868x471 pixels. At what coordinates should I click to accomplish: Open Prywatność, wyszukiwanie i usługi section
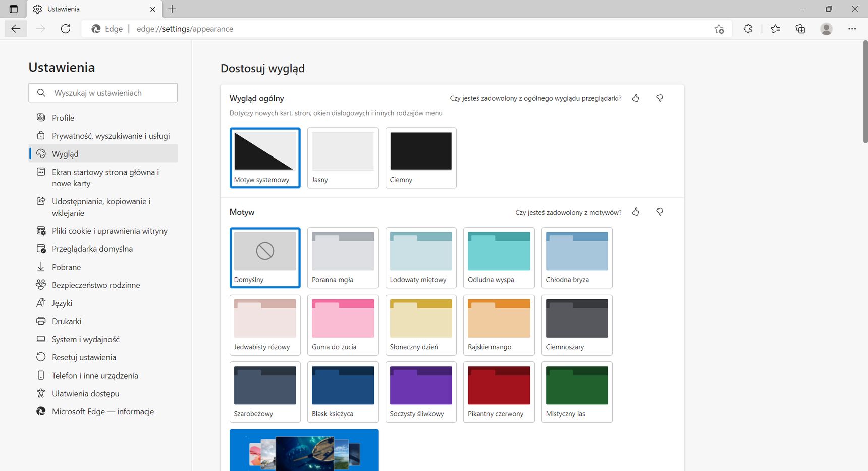(103, 136)
